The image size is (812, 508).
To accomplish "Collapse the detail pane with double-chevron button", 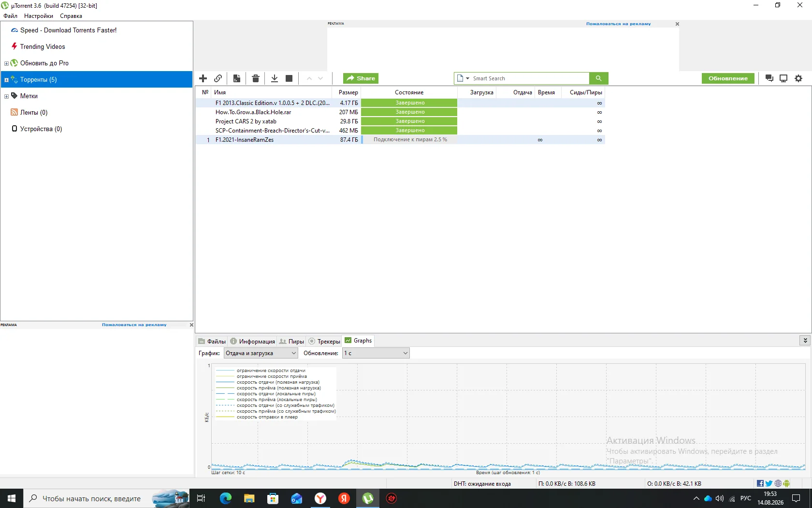I will [805, 341].
